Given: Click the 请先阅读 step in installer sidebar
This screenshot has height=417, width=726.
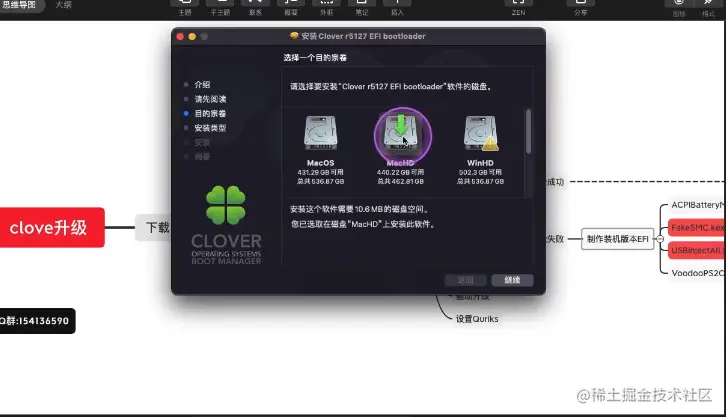Looking at the screenshot, I should point(210,99).
